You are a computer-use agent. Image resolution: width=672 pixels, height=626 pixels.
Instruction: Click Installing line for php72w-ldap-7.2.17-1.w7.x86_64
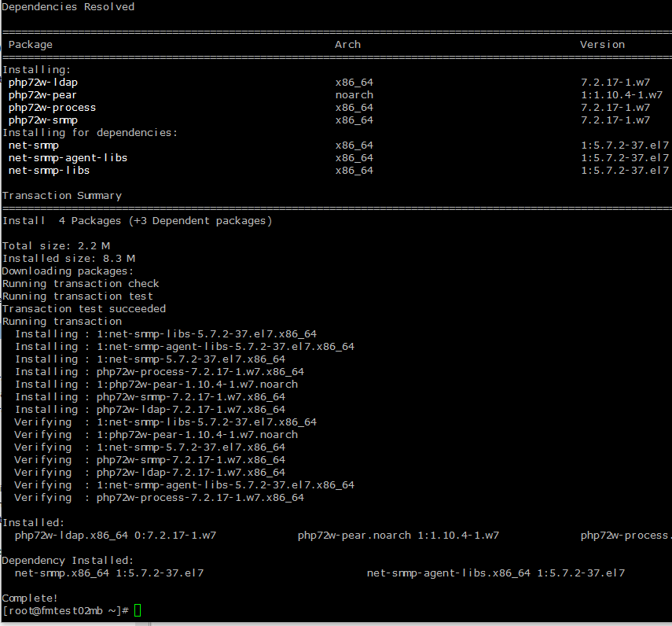tap(150, 410)
